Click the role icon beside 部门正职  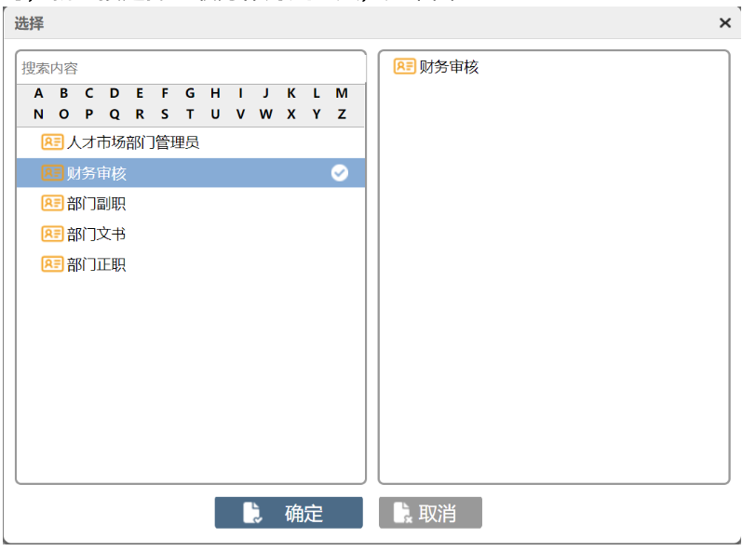point(52,264)
